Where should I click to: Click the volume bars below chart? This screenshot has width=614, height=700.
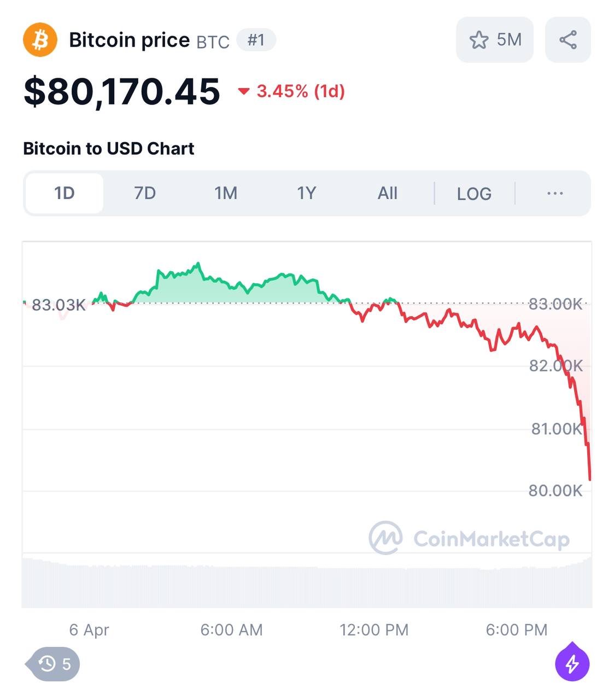coord(306,585)
